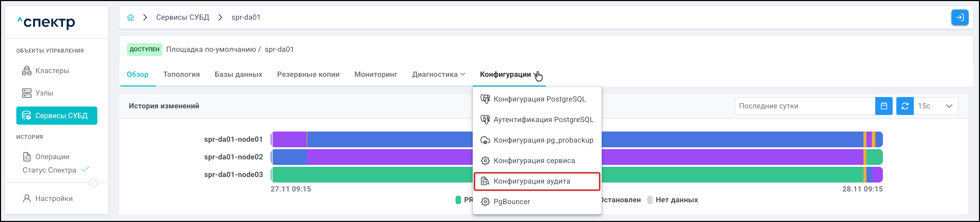Select Конфигурация аудита menu item
This screenshot has width=980, height=222.
(532, 181)
